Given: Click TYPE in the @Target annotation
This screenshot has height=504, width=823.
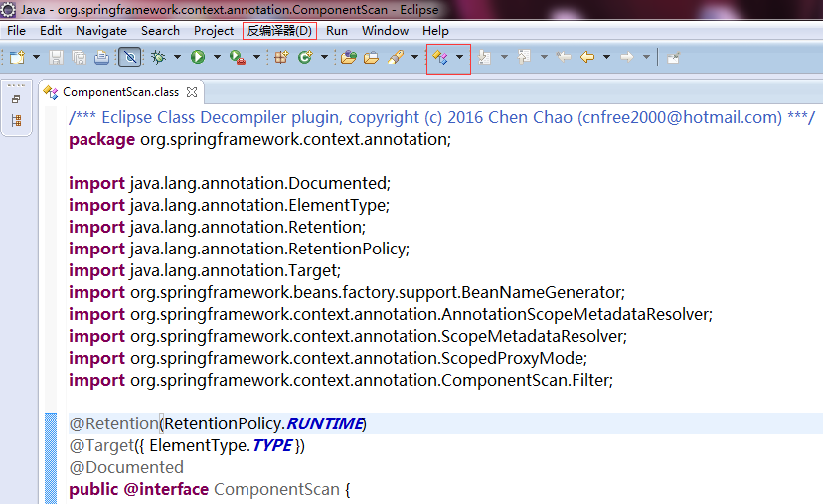Looking at the screenshot, I should pos(272,445).
